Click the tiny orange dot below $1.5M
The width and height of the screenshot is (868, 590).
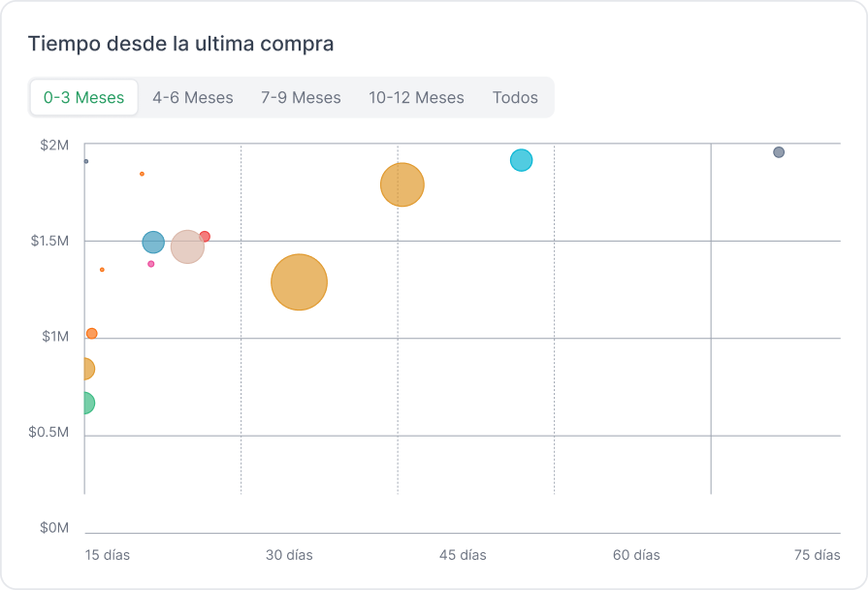(x=102, y=270)
